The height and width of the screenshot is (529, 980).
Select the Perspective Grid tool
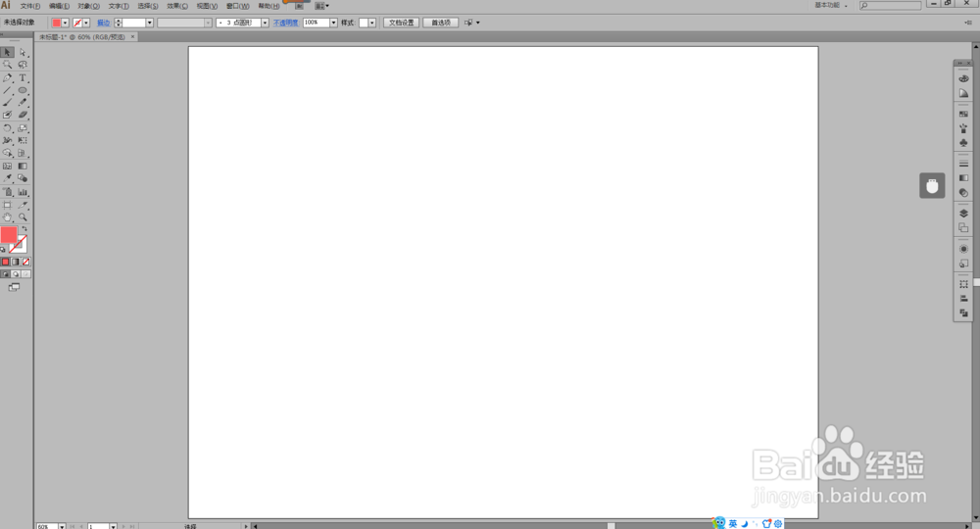coord(23,153)
